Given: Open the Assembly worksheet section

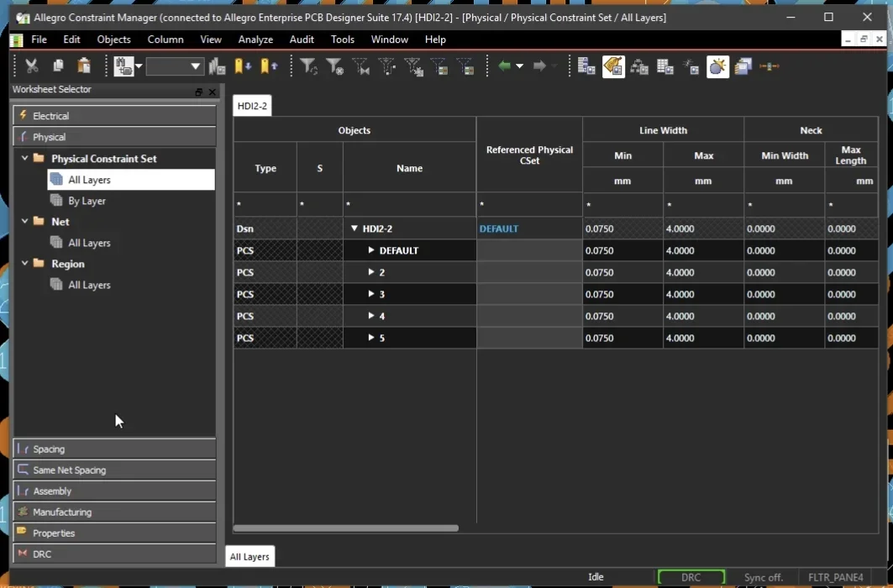Looking at the screenshot, I should [x=114, y=491].
